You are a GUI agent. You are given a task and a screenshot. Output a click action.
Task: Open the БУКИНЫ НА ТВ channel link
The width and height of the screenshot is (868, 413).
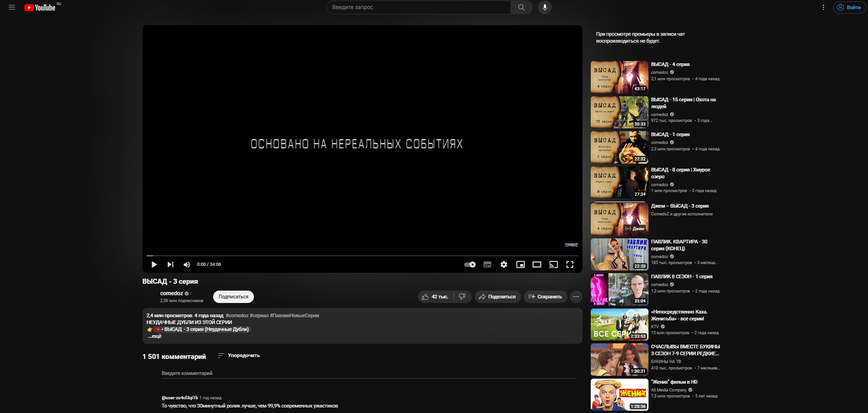pyautogui.click(x=666, y=362)
